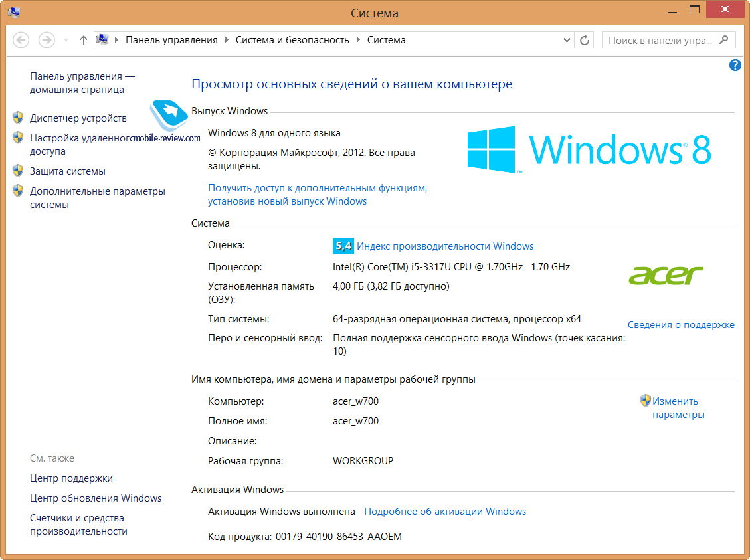
Task: Open Индекс производительности Windows link
Action: [445, 246]
